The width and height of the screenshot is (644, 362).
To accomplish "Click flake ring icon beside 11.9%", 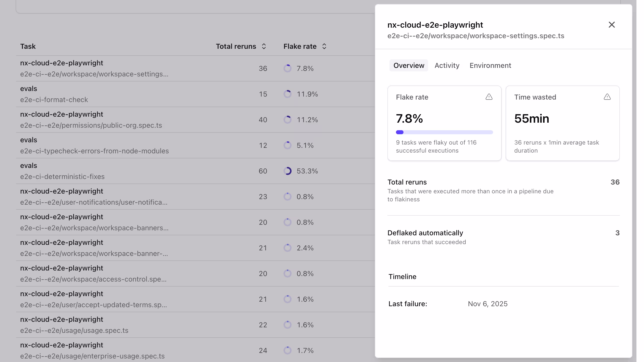I will [288, 94].
